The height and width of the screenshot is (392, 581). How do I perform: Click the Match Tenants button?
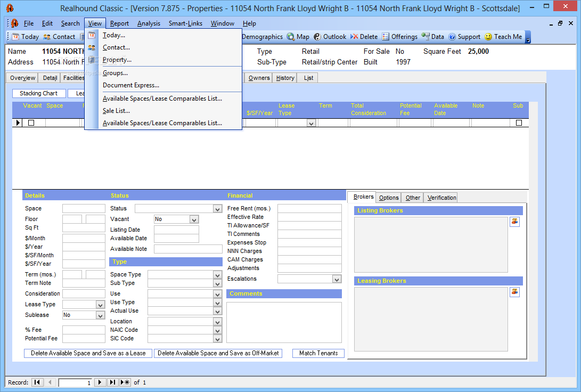318,353
